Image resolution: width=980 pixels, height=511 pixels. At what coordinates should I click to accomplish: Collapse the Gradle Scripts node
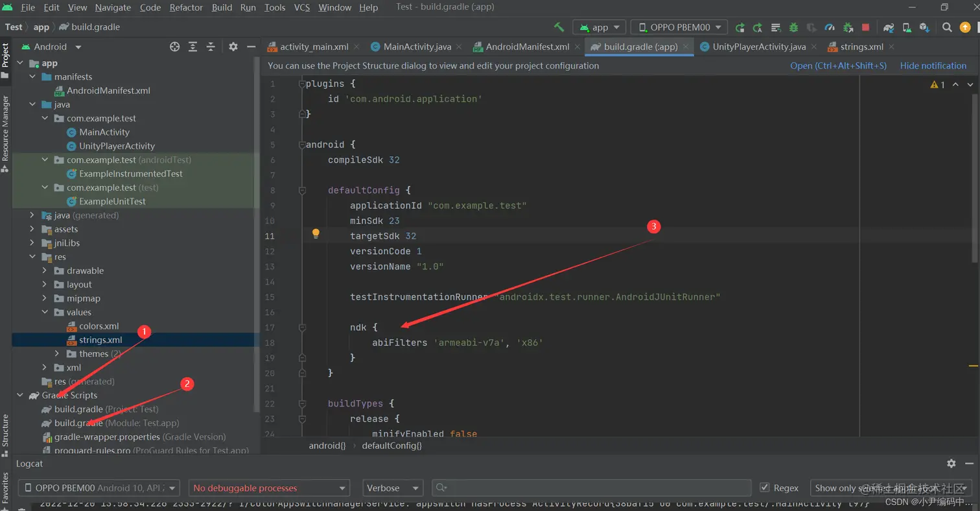(x=19, y=395)
